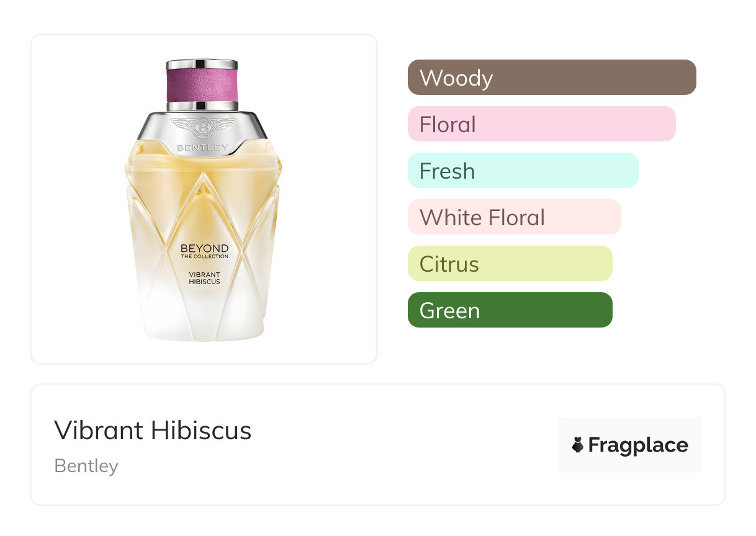Image resolution: width=756 pixels, height=536 pixels.
Task: Click VIBRANT HIBISCUS text printed on the bottle
Action: (204, 278)
